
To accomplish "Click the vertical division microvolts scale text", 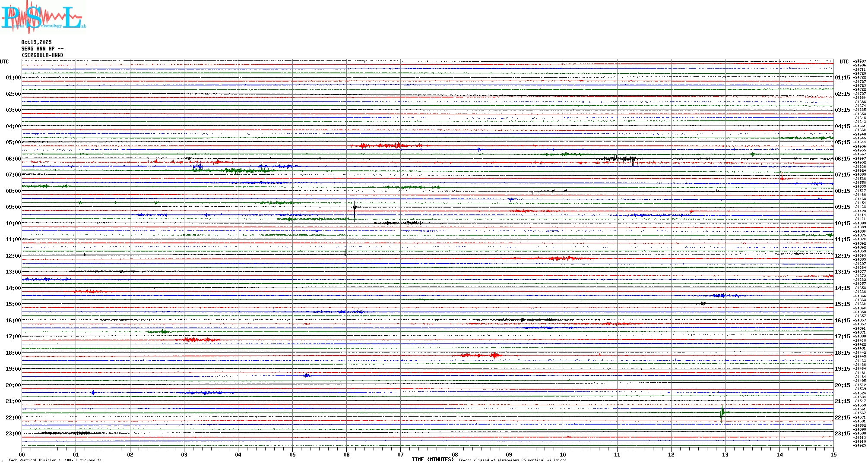I will click(55, 460).
